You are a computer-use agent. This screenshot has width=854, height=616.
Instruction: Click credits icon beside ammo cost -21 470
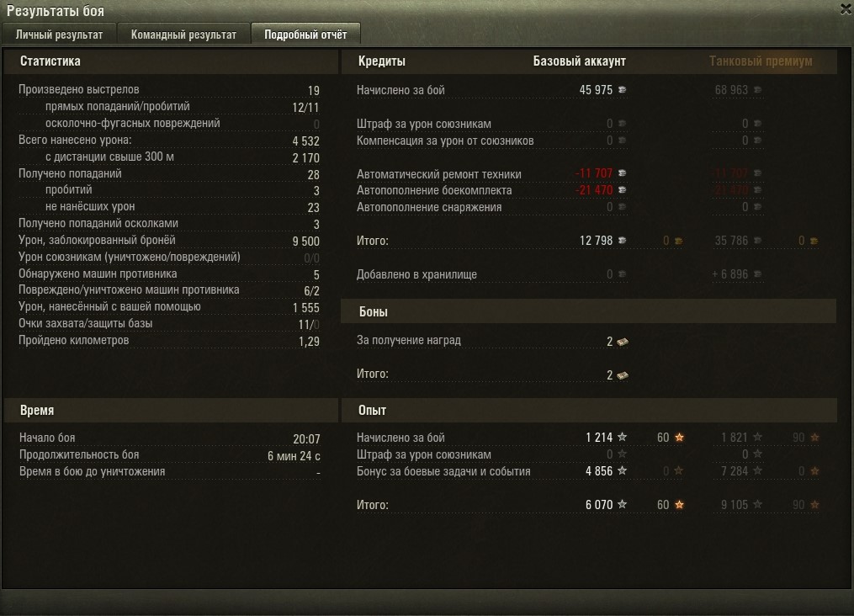[x=622, y=190]
